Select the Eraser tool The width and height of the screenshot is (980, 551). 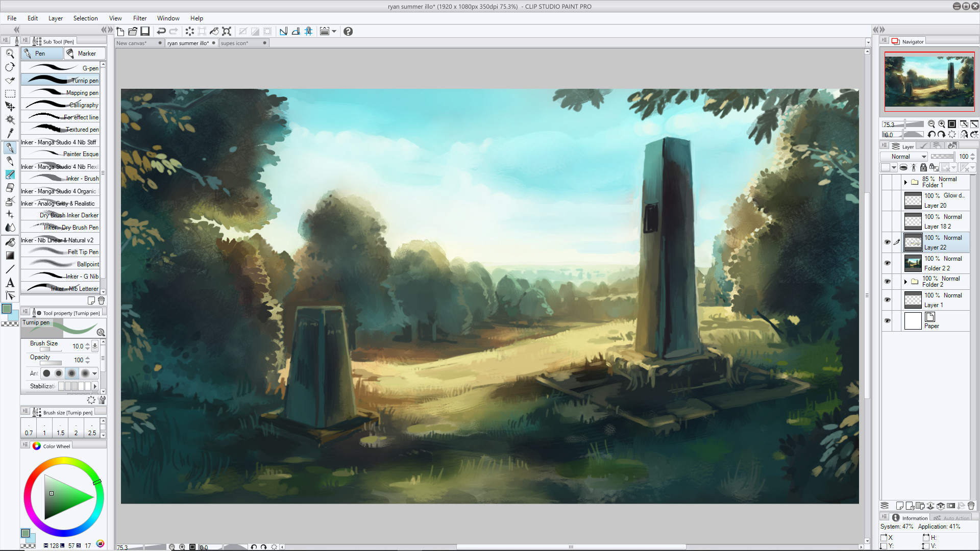tap(10, 188)
